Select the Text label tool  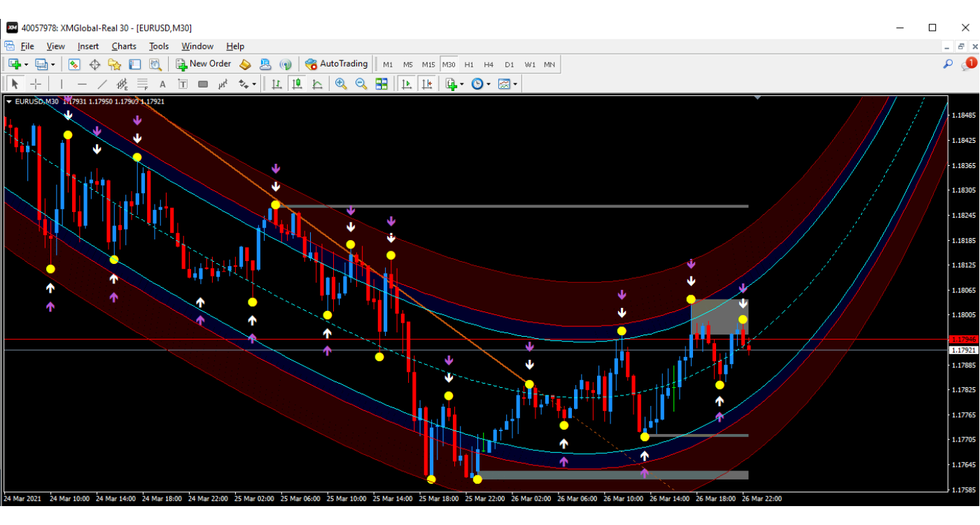(162, 84)
